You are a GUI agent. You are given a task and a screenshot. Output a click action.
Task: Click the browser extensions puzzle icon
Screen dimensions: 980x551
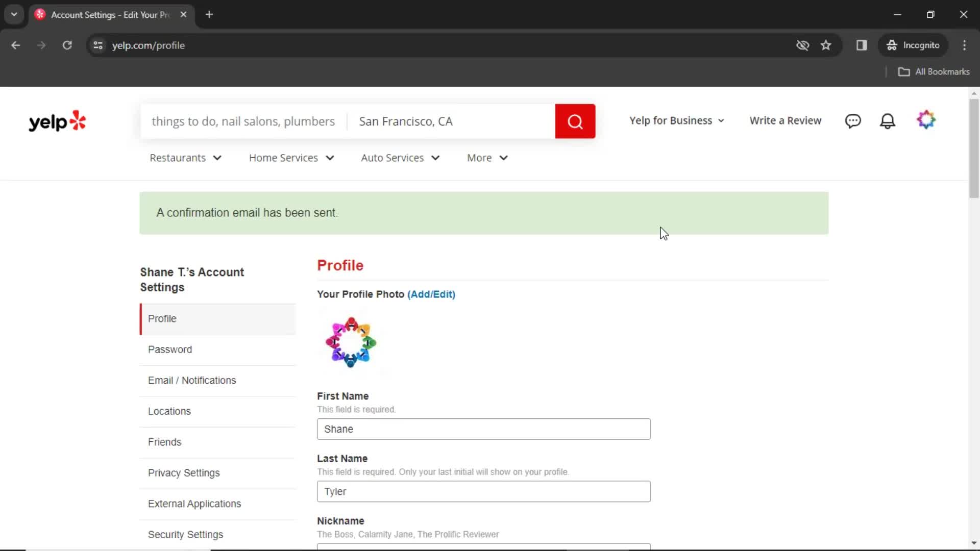click(862, 45)
